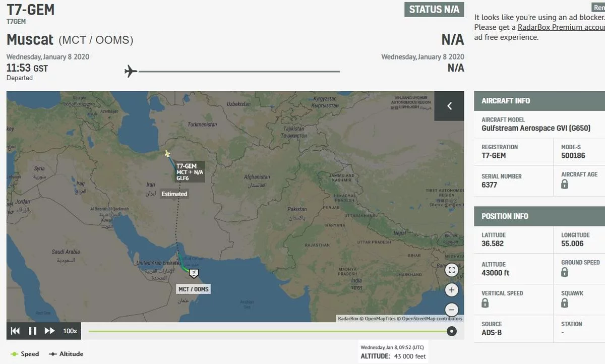Image resolution: width=605 pixels, height=364 pixels.
Task: Click the T7-GEM aircraft icon on map
Action: click(167, 154)
